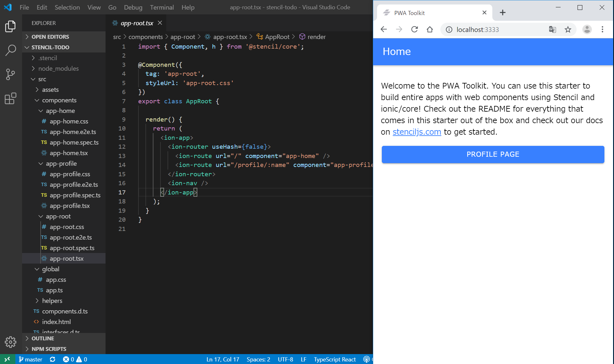This screenshot has height=364, width=614.
Task: Open the Help menu
Action: point(188,7)
